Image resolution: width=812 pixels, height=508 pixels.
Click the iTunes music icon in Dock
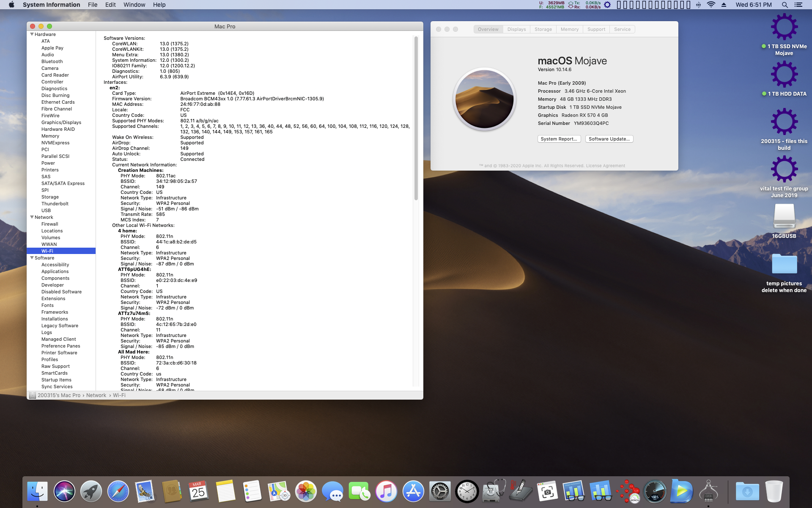pos(386,491)
